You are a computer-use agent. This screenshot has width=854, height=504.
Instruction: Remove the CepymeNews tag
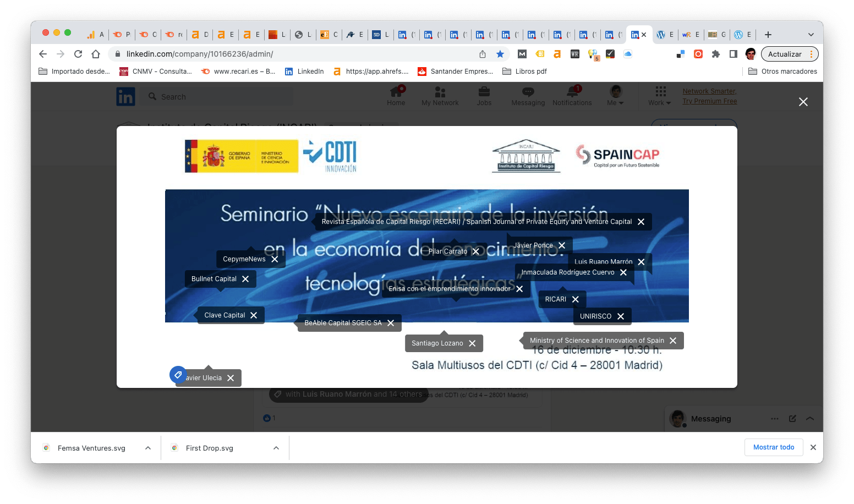click(275, 259)
